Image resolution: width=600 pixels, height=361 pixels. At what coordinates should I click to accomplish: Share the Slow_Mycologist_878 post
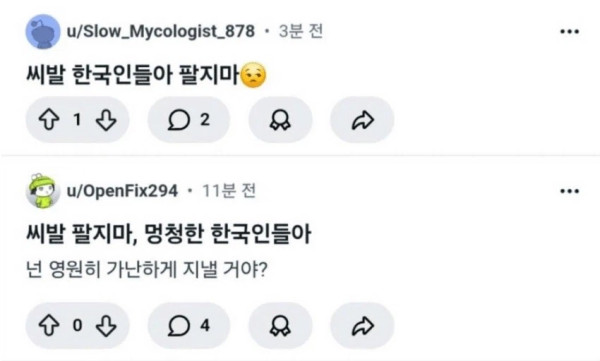tap(362, 120)
